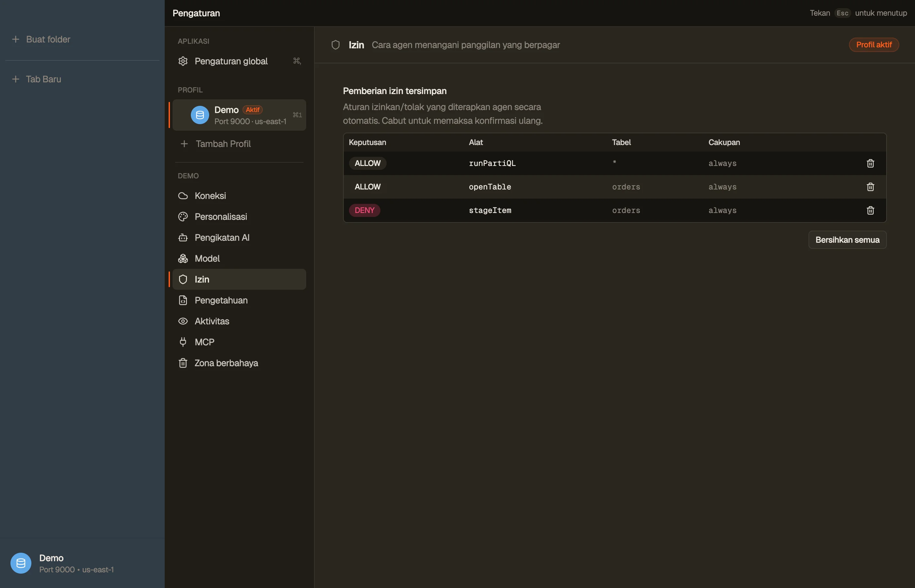Image resolution: width=915 pixels, height=588 pixels.
Task: Open Zona berbahaya trash icon
Action: 183,363
